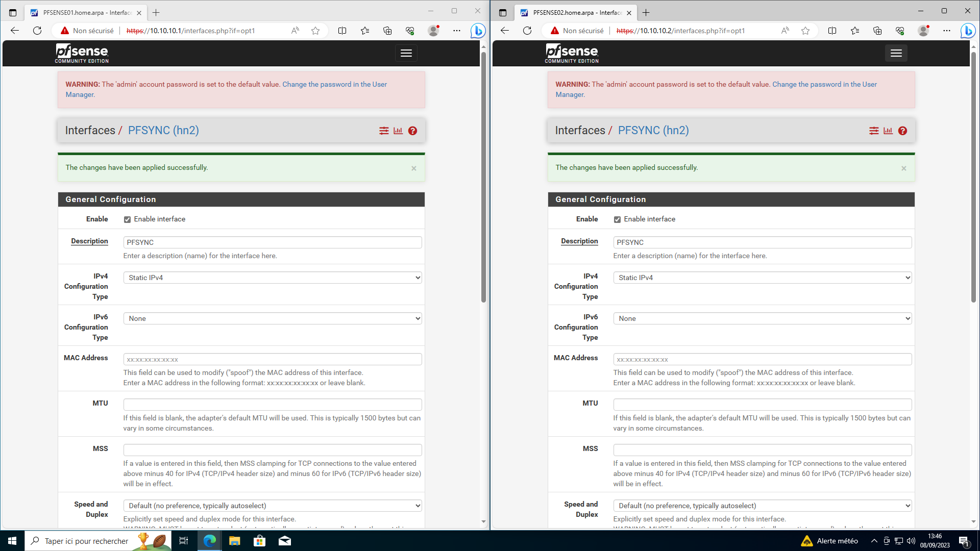Click the help icon in left PFSYNC header

click(412, 131)
